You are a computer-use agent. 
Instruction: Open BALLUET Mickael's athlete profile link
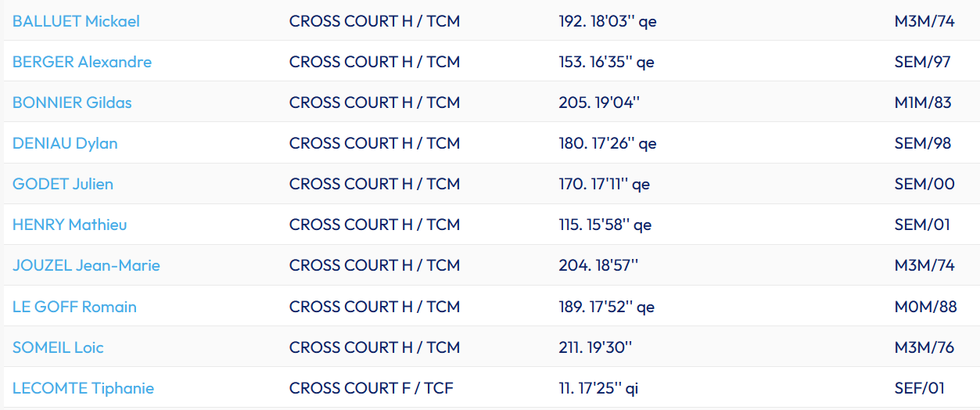76,21
